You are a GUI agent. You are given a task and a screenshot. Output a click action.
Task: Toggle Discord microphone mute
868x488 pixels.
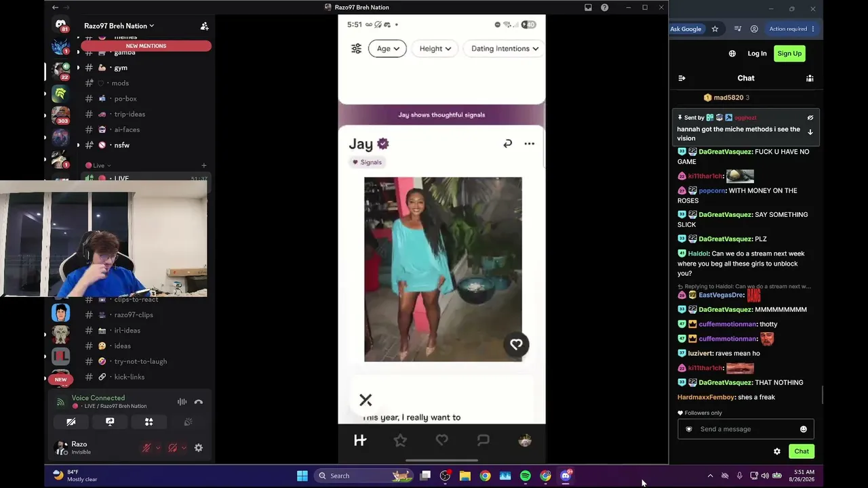[x=146, y=448]
